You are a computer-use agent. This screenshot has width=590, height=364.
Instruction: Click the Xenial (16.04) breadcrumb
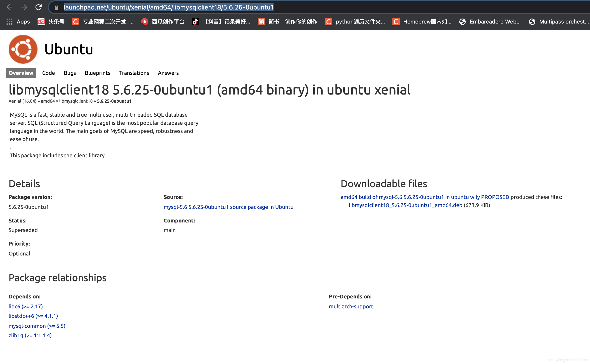tap(22, 101)
